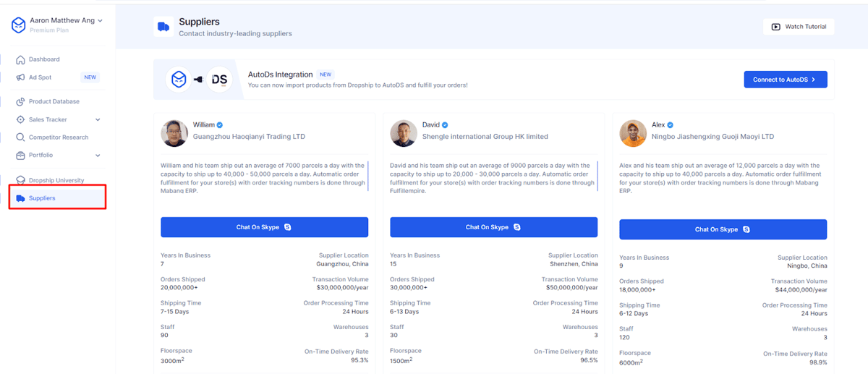Click the Dropship University graduation cap icon

click(20, 181)
